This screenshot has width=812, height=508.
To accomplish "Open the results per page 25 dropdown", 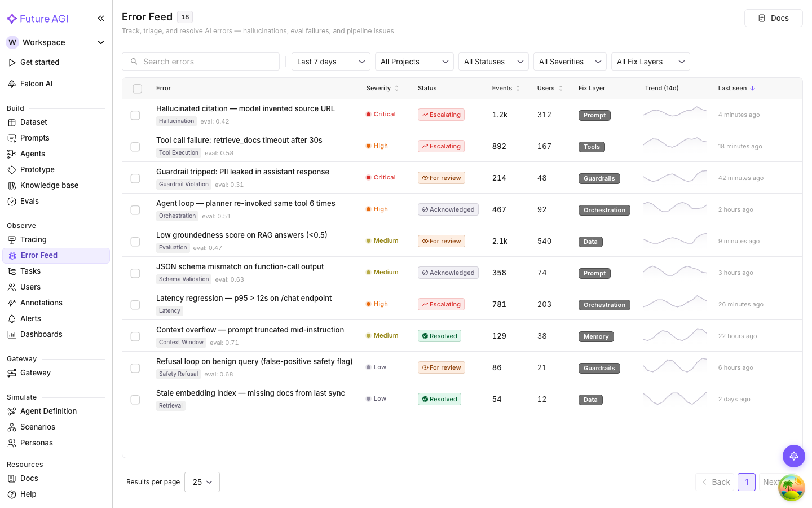I will tap(202, 482).
